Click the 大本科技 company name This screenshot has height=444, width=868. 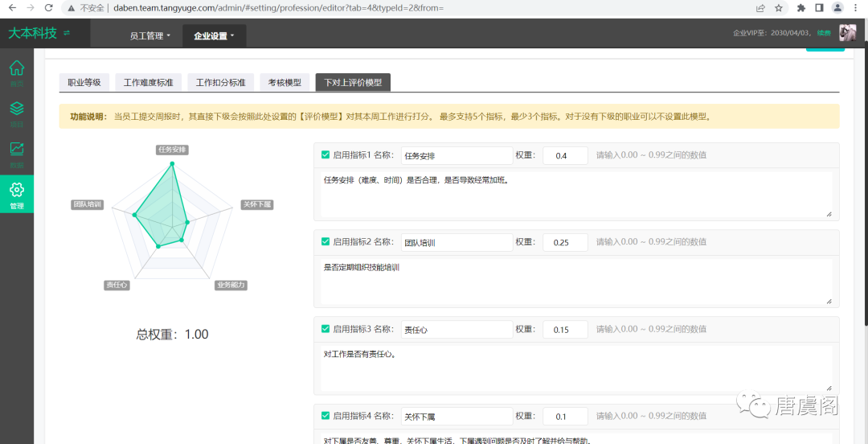pyautogui.click(x=32, y=33)
